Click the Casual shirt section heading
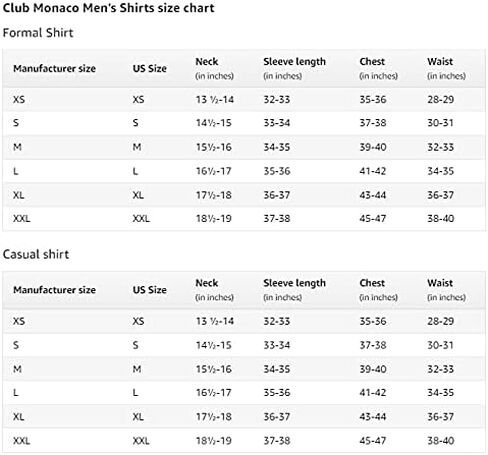The height and width of the screenshot is (455, 488). coord(36,254)
